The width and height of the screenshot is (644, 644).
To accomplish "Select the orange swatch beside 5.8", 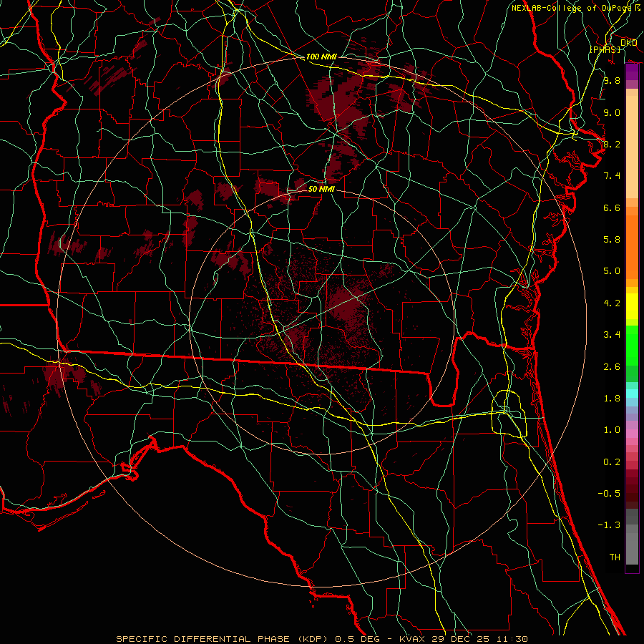I will tap(632, 239).
